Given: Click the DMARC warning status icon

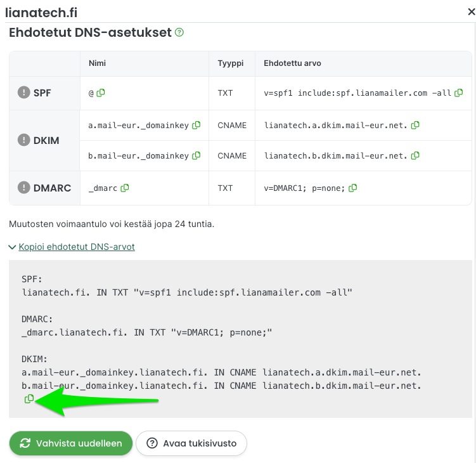Looking at the screenshot, I should 23,188.
